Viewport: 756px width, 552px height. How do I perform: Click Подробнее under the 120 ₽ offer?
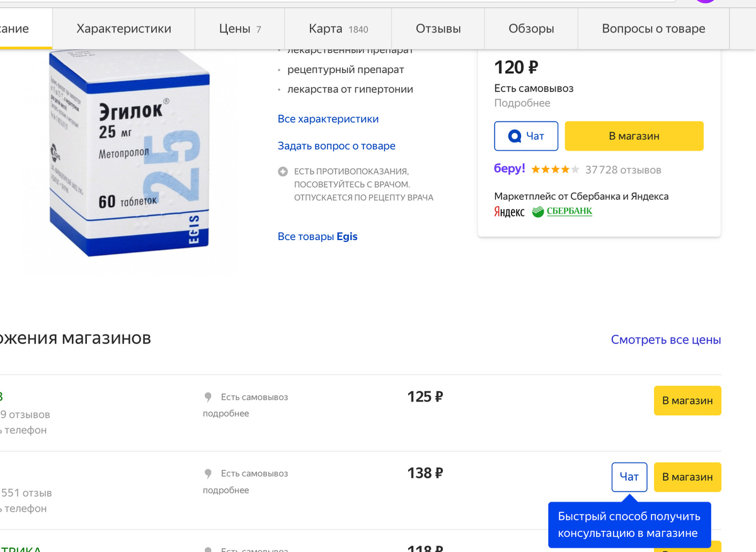click(x=522, y=103)
